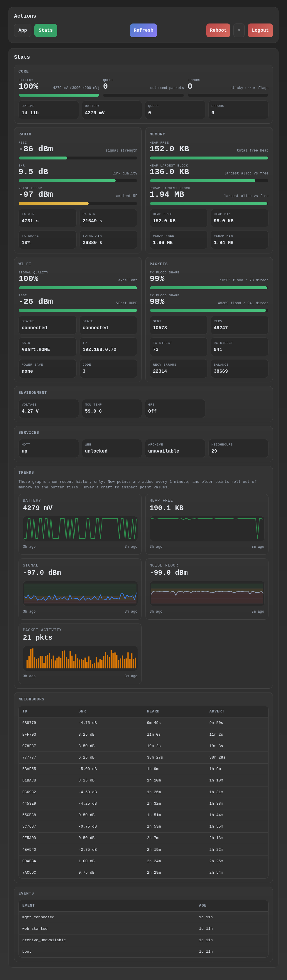Switch to the Stats tab
This screenshot has width=287, height=980.
[45, 31]
